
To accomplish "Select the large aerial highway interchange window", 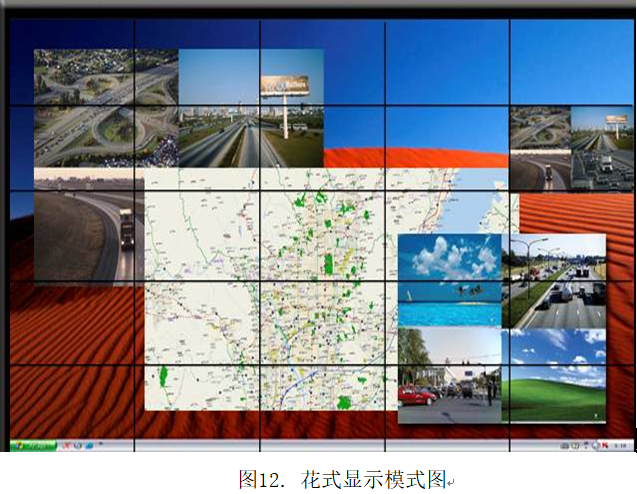I will 105,107.
